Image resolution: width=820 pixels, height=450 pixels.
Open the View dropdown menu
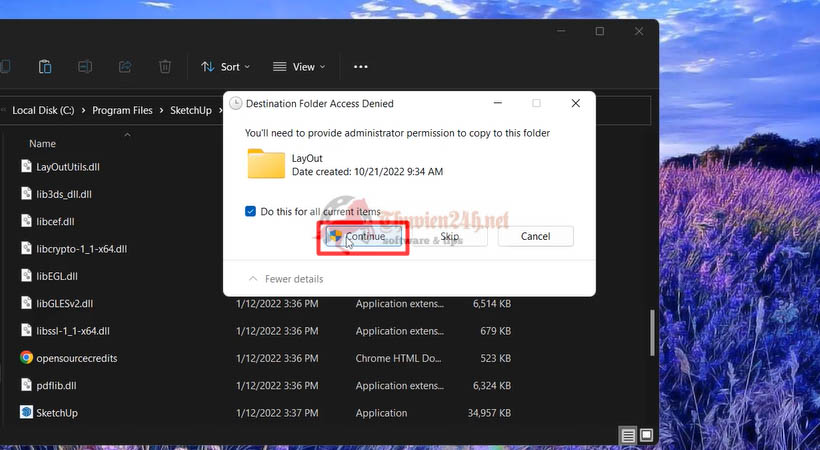299,67
